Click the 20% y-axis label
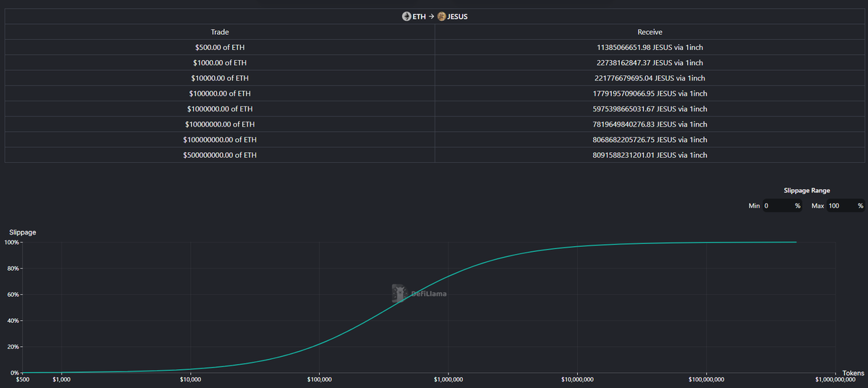The width and height of the screenshot is (868, 388). [13, 347]
